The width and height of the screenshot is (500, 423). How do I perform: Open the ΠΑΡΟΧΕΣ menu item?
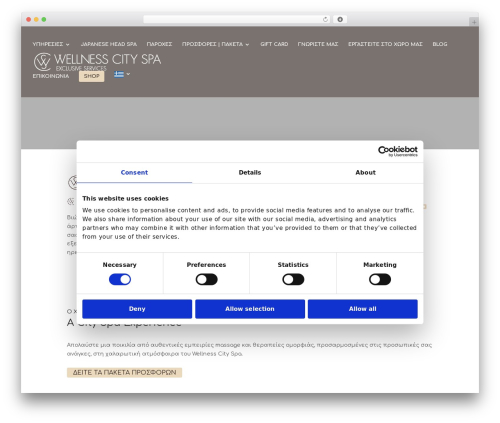159,44
